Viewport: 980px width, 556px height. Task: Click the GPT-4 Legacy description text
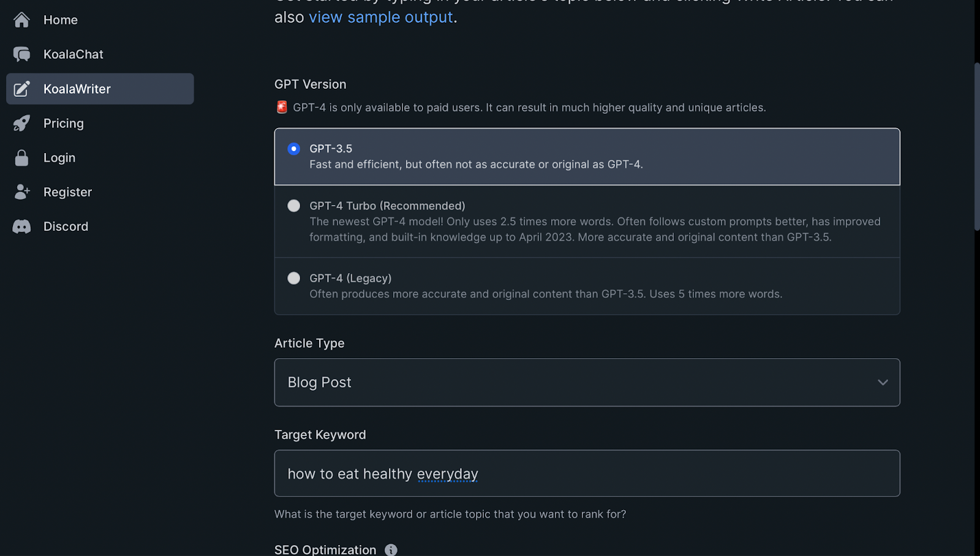(x=546, y=294)
